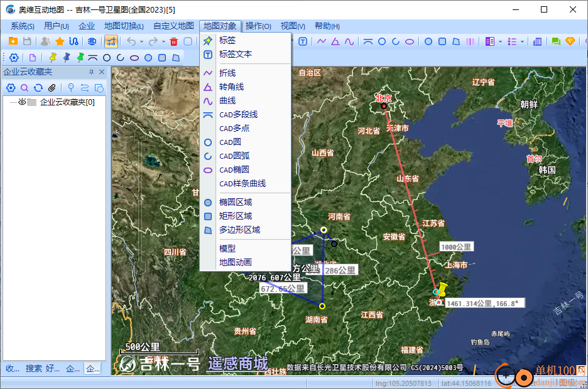Choose 标签文本 from the dropdown menu
Image resolution: width=588 pixels, height=389 pixels.
[246, 55]
